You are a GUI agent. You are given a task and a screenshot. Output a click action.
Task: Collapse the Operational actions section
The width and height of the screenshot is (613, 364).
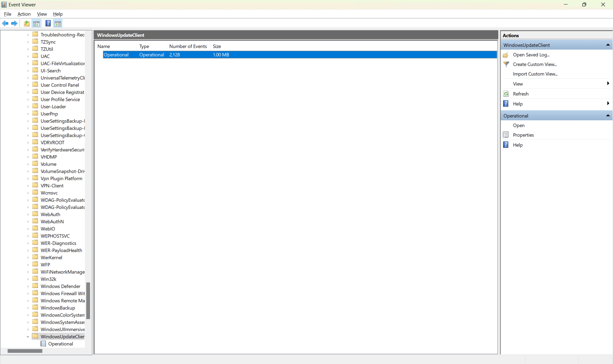[608, 116]
